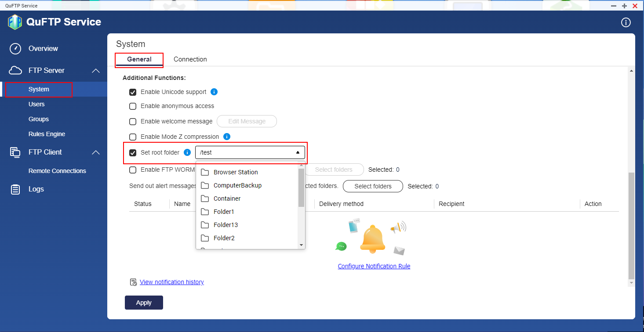Screen dimensions: 644x332
Task: Click the bell notification illustration
Action: pyautogui.click(x=372, y=238)
